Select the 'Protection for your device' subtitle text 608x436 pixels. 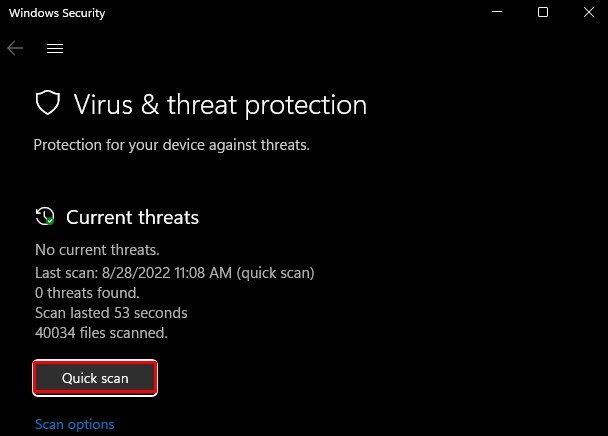171,145
